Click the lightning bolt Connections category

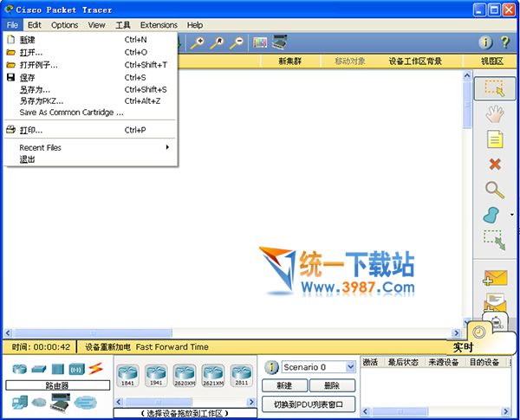pos(95,369)
